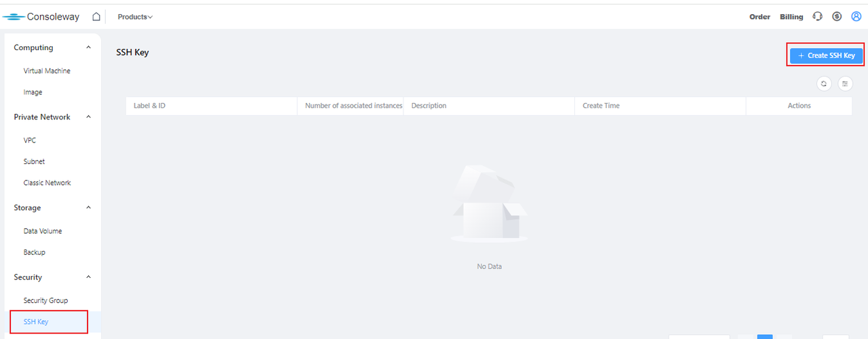Refresh the SSH Key list
The height and width of the screenshot is (339, 868).
tap(823, 83)
